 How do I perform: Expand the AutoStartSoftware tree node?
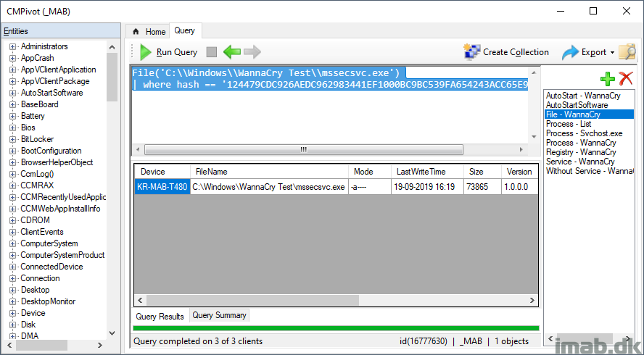point(12,93)
